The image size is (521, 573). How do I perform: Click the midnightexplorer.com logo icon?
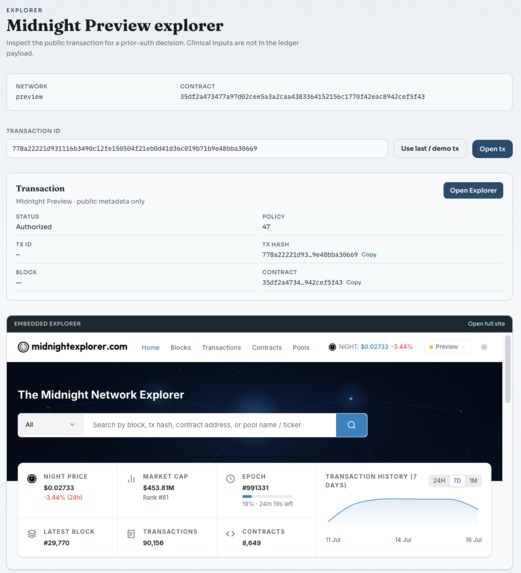23,347
